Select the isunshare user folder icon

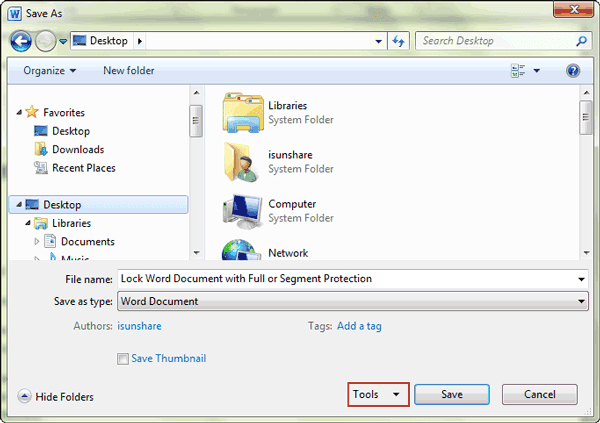point(240,162)
